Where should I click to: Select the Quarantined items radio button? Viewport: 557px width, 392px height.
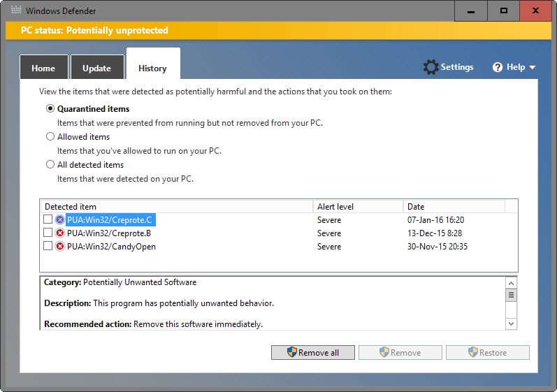[50, 108]
